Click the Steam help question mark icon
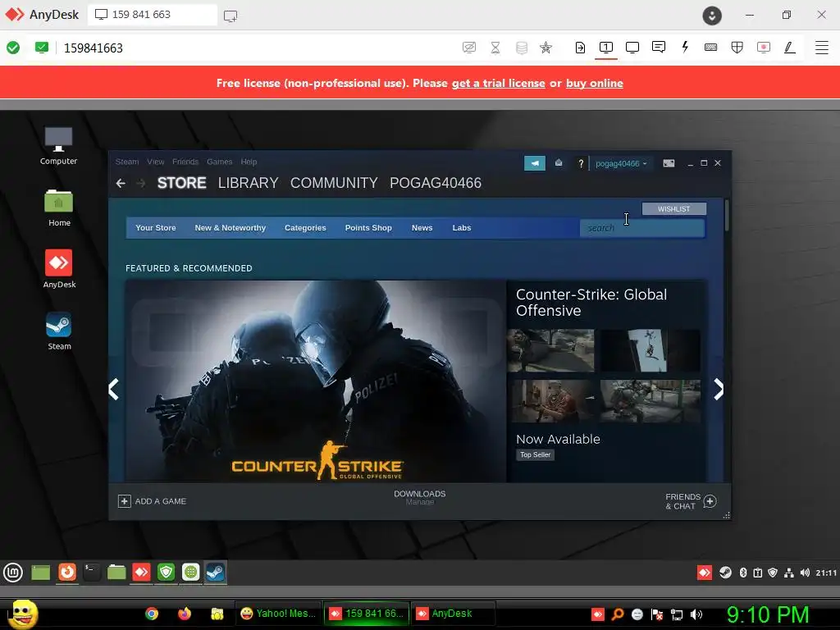 [x=581, y=163]
